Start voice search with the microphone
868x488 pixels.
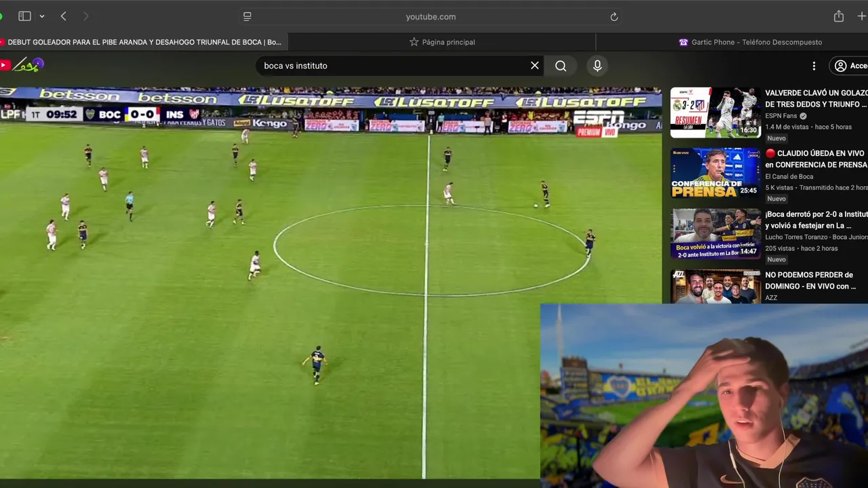click(x=597, y=66)
